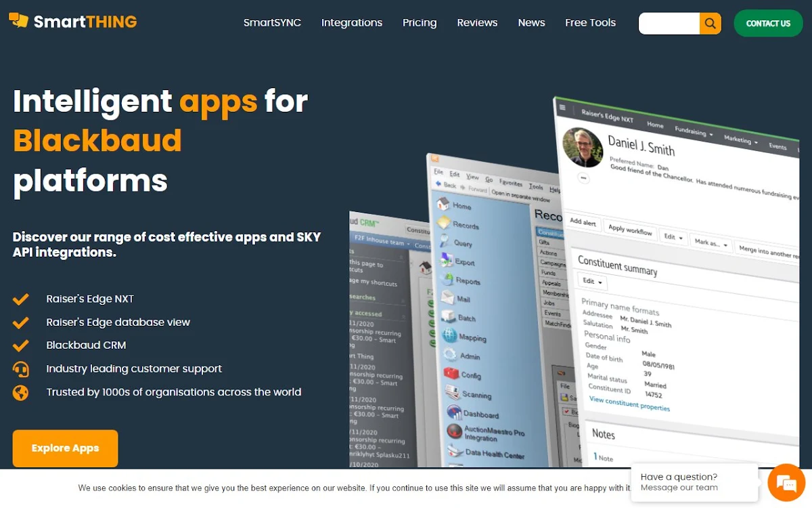
Task: Click the globe icon beside Trusted by 1000s
Action: click(x=20, y=392)
